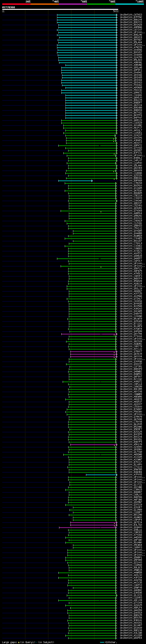The width and height of the screenshot is (146, 644).
Task: Select the UniRef100_C1K4Q1 label
Action: (131, 95)
